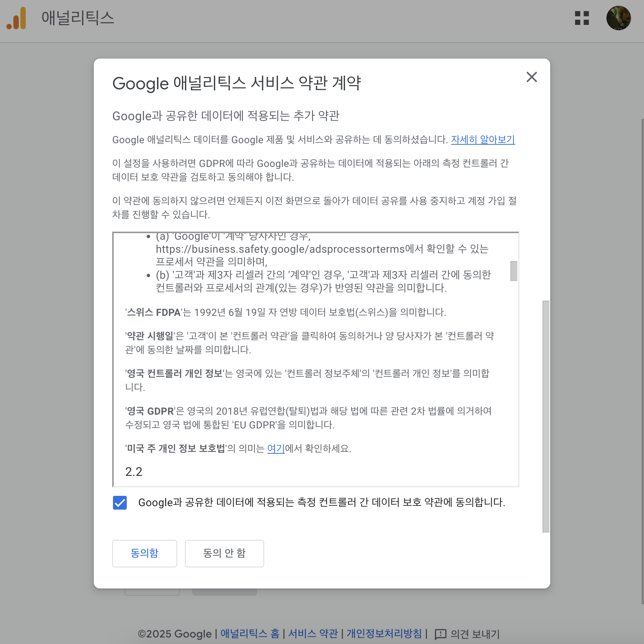Click the checkbox label about 컨트롤러 간 데이터 보호 약관
The width and height of the screenshot is (644, 644).
(x=322, y=502)
